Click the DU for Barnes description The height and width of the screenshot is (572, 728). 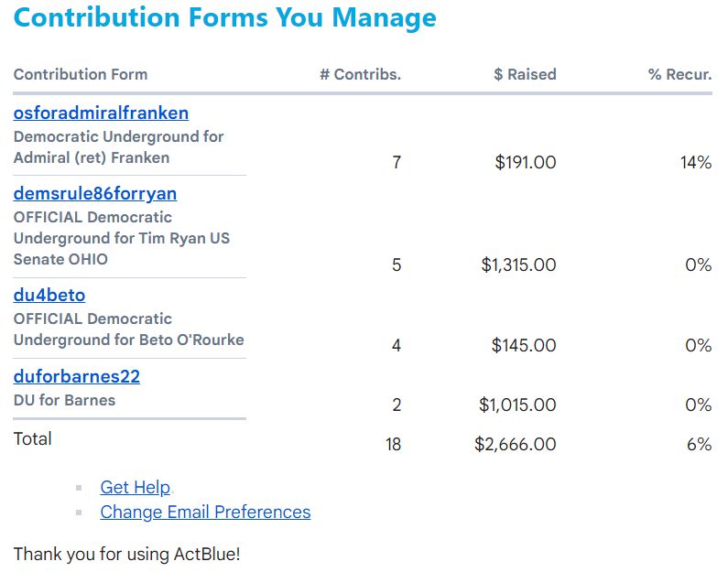(65, 400)
